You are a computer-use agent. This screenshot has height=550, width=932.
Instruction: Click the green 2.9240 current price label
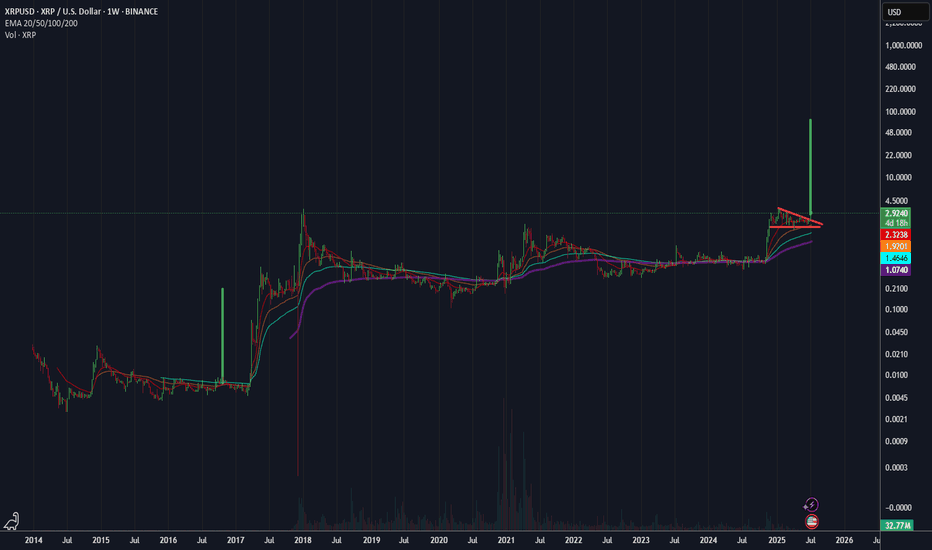(896, 213)
